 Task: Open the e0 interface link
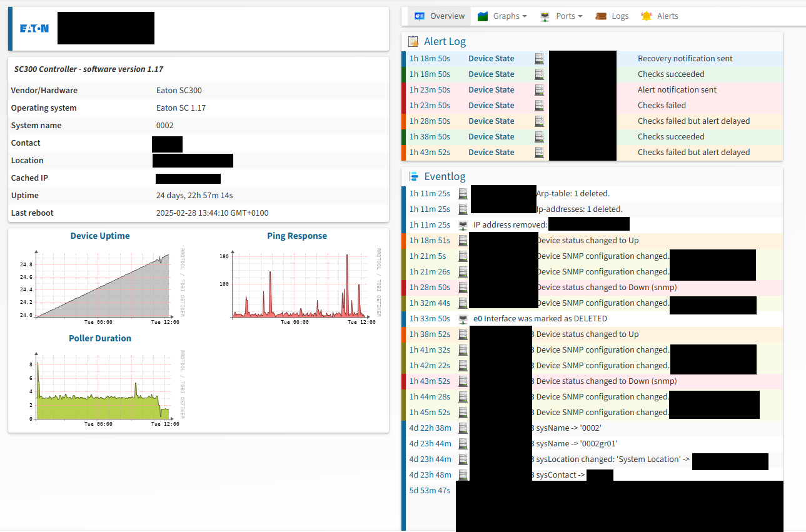click(478, 319)
